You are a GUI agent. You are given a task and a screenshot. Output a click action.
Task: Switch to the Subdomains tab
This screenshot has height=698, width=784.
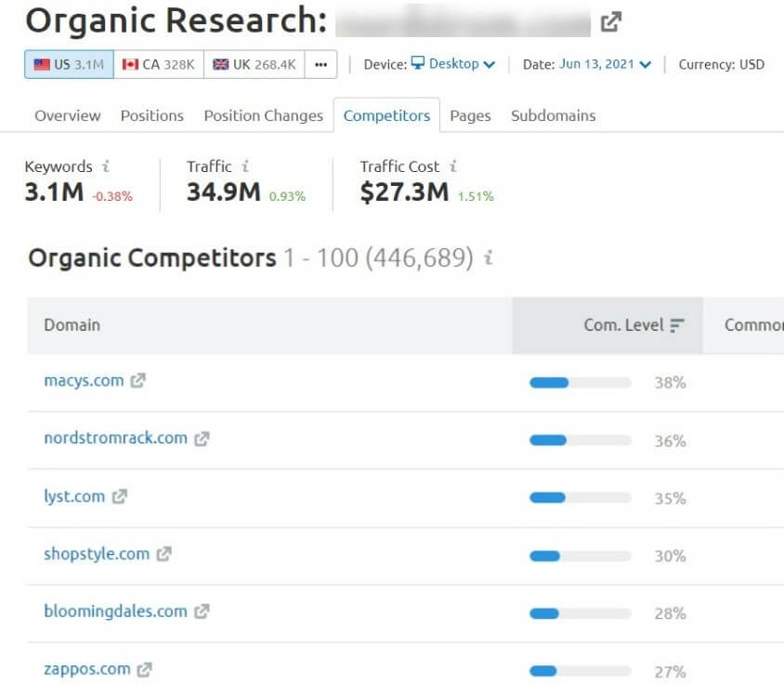553,115
